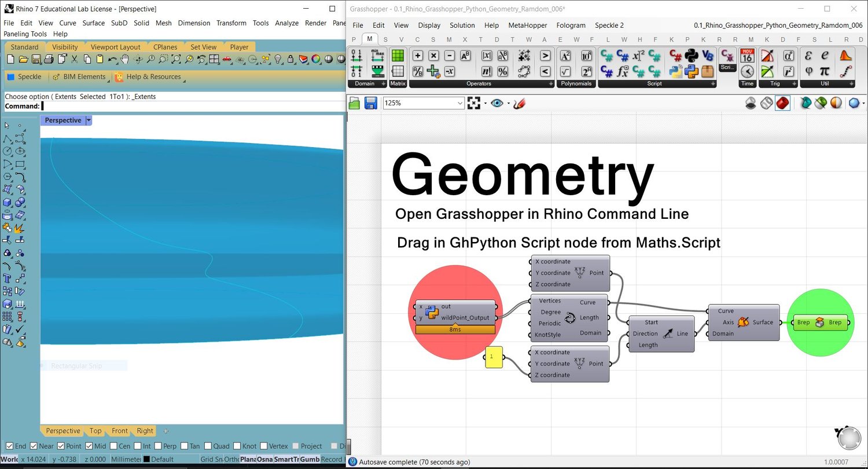Toggle the Point osnap checkbox

60,446
